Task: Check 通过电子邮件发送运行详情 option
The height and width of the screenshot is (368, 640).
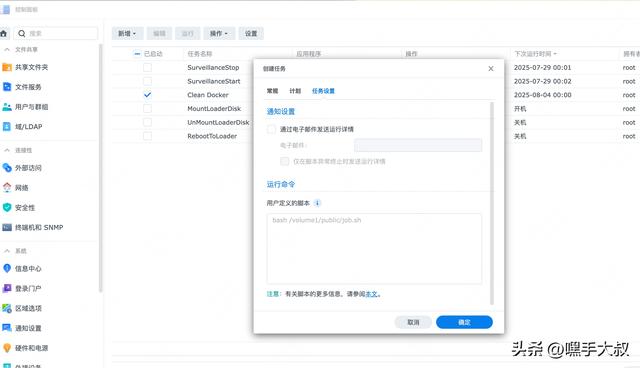Action: (271, 129)
